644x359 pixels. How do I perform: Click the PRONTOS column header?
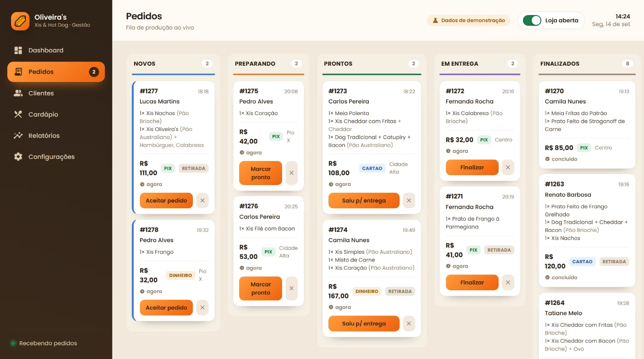click(x=338, y=64)
